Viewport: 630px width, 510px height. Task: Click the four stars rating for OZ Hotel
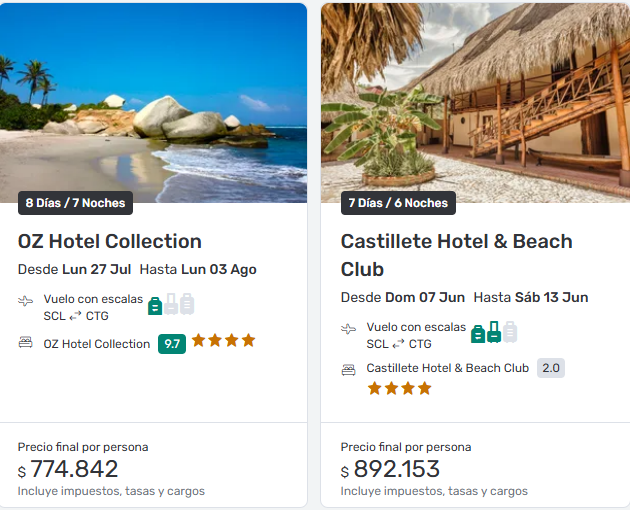(223, 341)
